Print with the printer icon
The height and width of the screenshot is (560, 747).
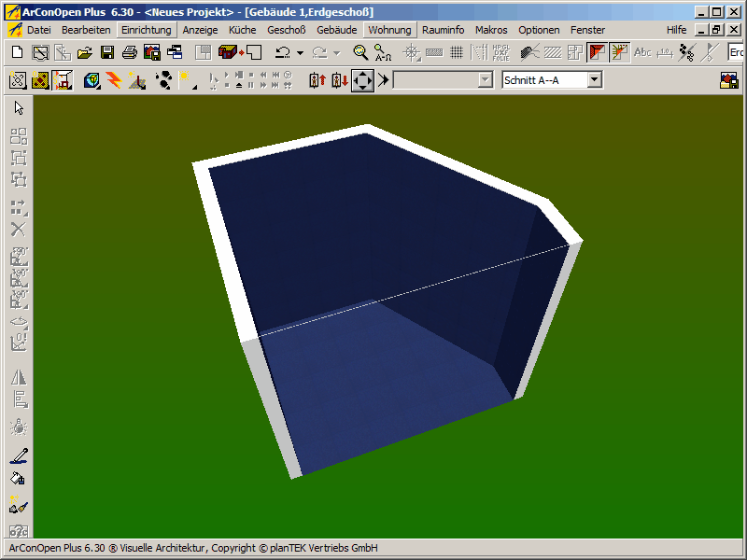pos(130,53)
